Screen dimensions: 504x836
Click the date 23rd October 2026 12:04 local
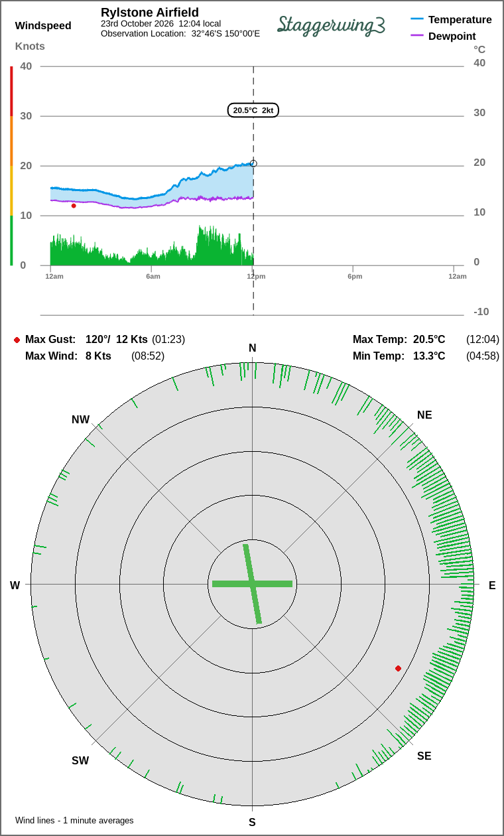(x=161, y=23)
